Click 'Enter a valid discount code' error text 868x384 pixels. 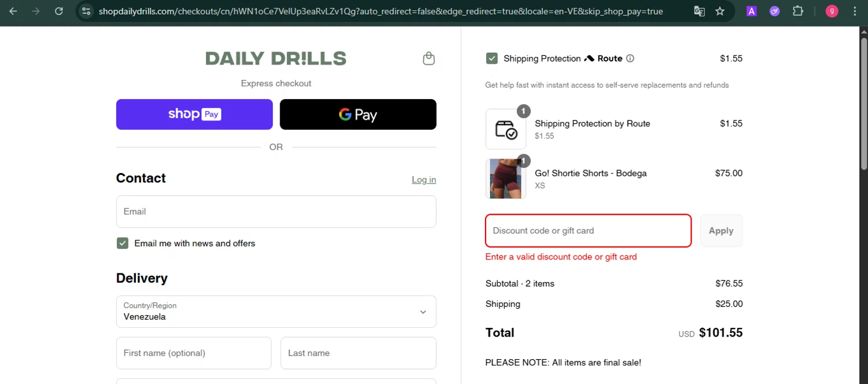coord(561,257)
